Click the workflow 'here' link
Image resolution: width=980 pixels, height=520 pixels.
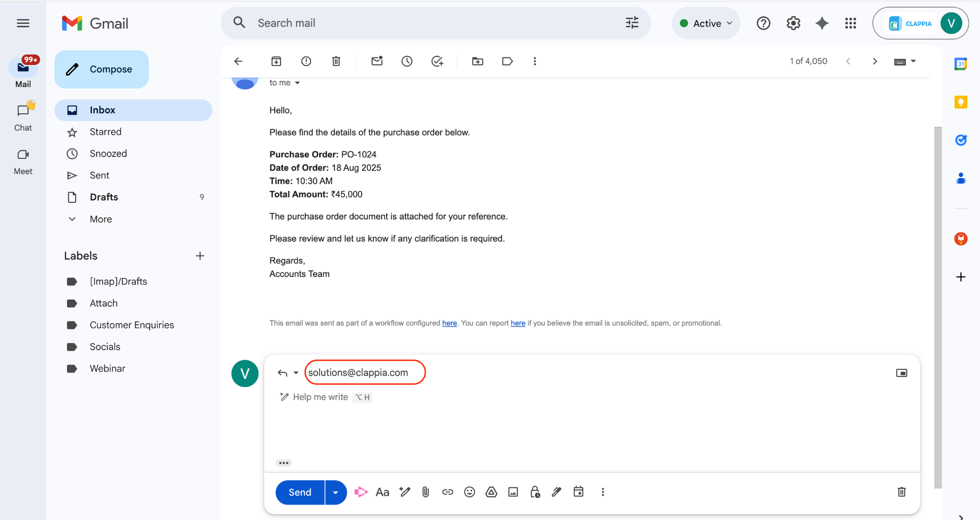click(449, 323)
